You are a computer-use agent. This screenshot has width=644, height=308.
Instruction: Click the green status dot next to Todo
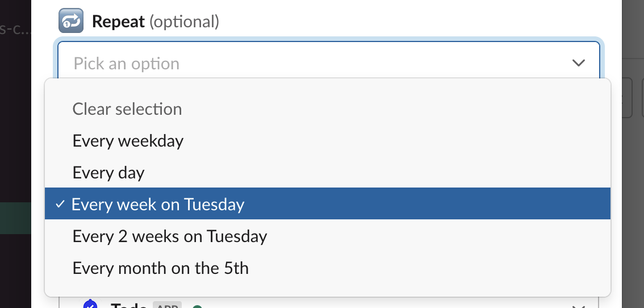[197, 307]
